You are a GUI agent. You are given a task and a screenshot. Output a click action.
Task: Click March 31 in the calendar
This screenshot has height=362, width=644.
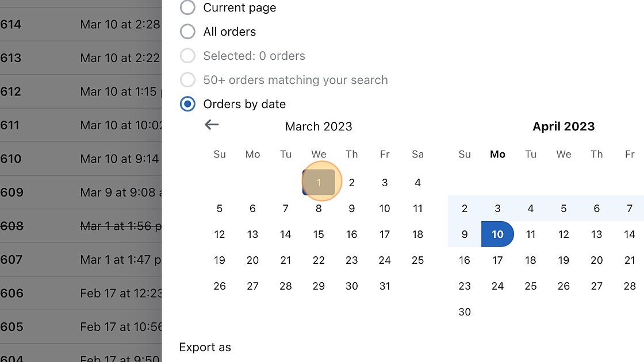point(385,286)
